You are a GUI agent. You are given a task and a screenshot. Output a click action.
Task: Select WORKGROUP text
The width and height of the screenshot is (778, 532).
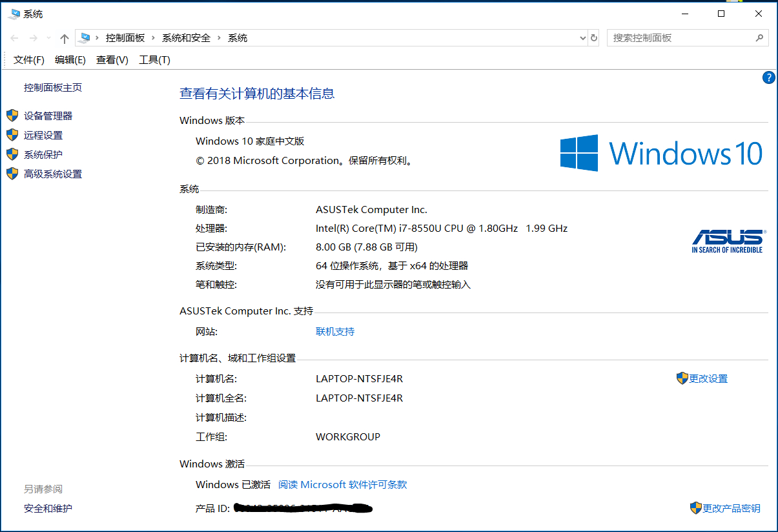click(x=348, y=437)
